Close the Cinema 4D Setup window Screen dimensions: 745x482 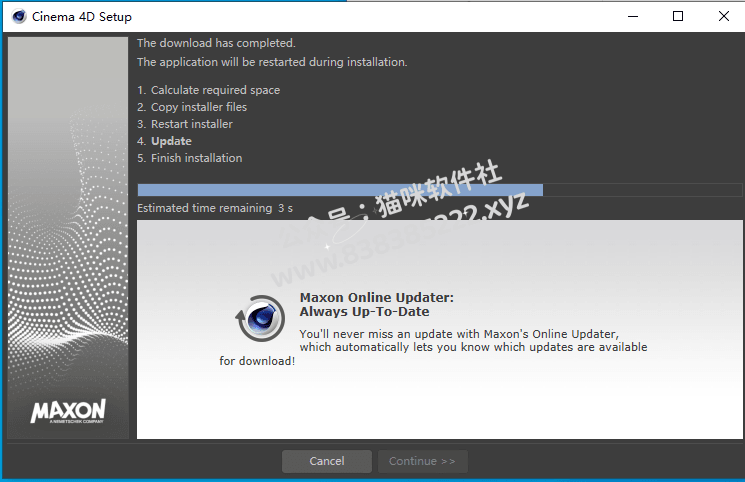pos(724,17)
